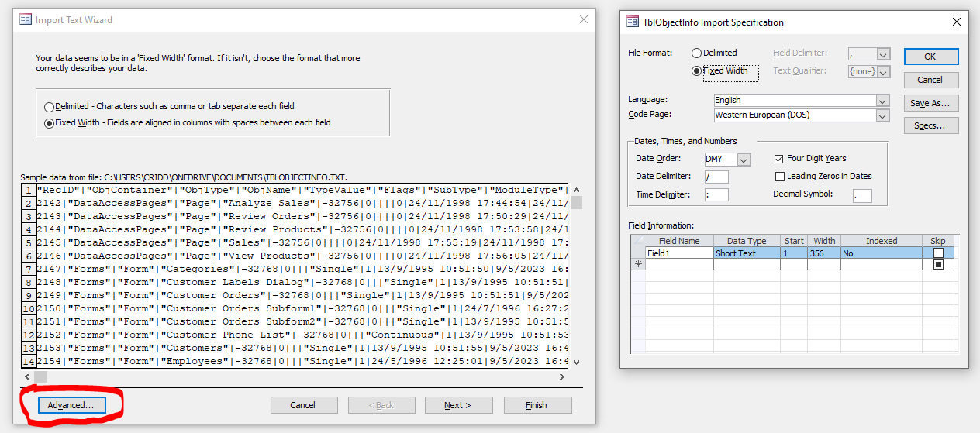Click the Start column header
The image size is (980, 433).
tap(794, 242)
